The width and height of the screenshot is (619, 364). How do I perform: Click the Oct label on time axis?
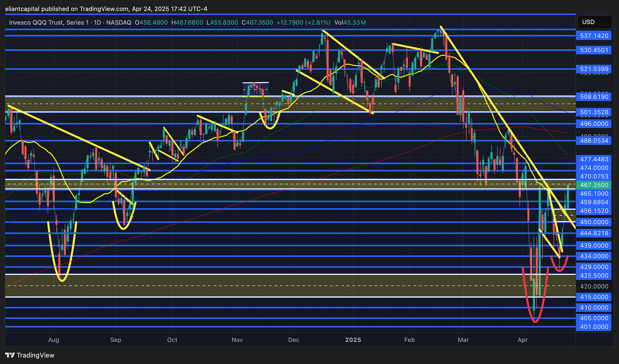pyautogui.click(x=172, y=340)
